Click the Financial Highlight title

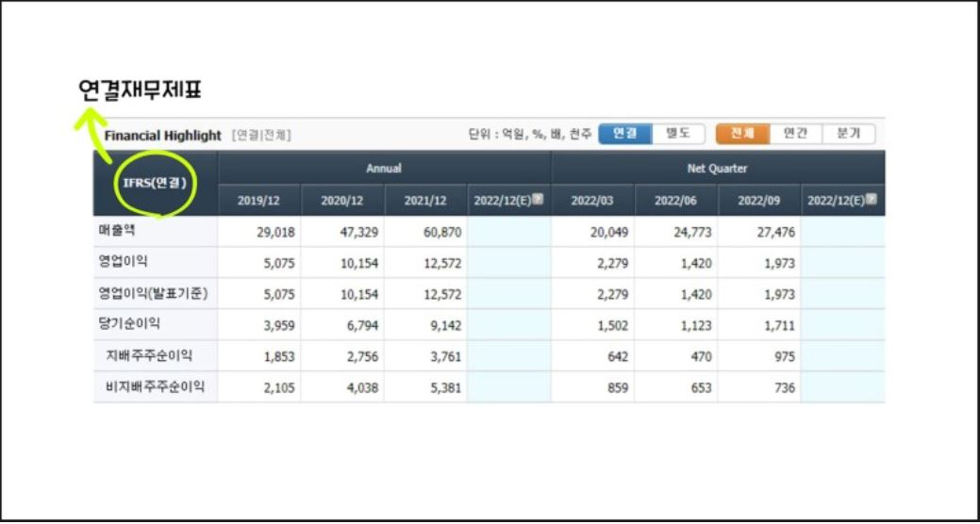(x=162, y=136)
